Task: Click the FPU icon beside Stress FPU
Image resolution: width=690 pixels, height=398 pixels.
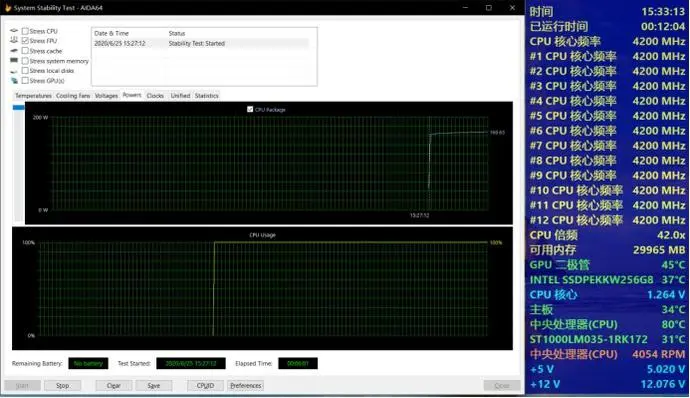Action: point(14,41)
